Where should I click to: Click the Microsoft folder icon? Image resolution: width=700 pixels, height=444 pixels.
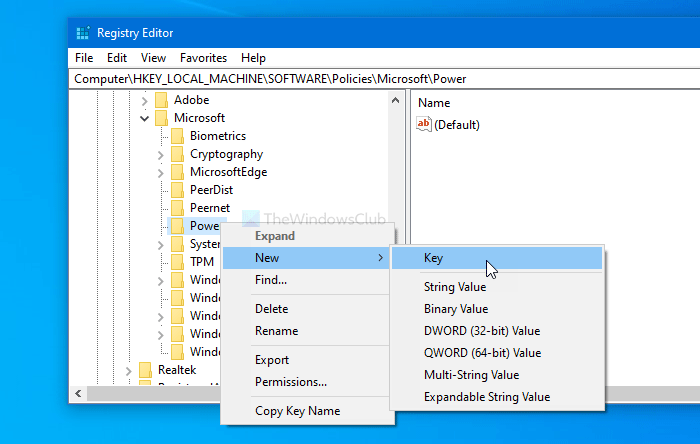coord(161,118)
